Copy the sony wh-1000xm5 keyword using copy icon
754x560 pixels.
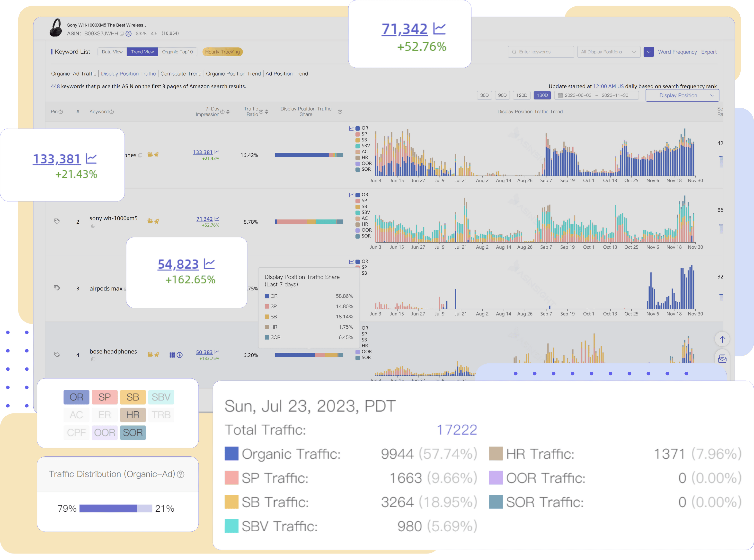[x=93, y=226]
